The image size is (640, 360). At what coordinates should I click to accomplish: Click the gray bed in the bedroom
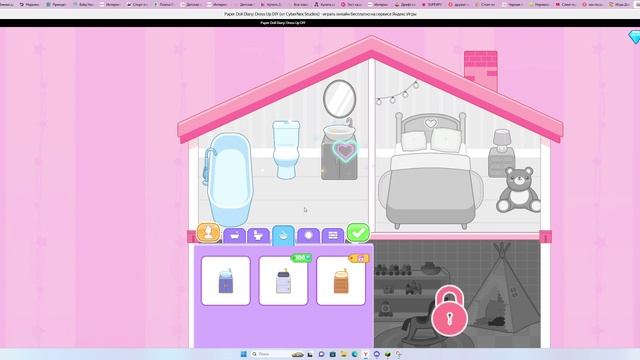tap(431, 171)
